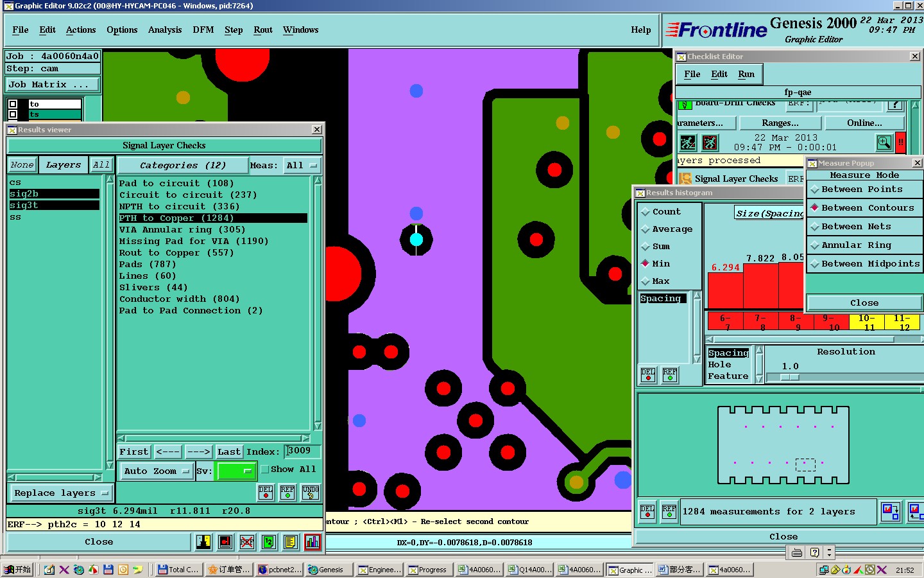Click the Resolution slider handle
This screenshot has width=924, height=578.
click(x=790, y=377)
